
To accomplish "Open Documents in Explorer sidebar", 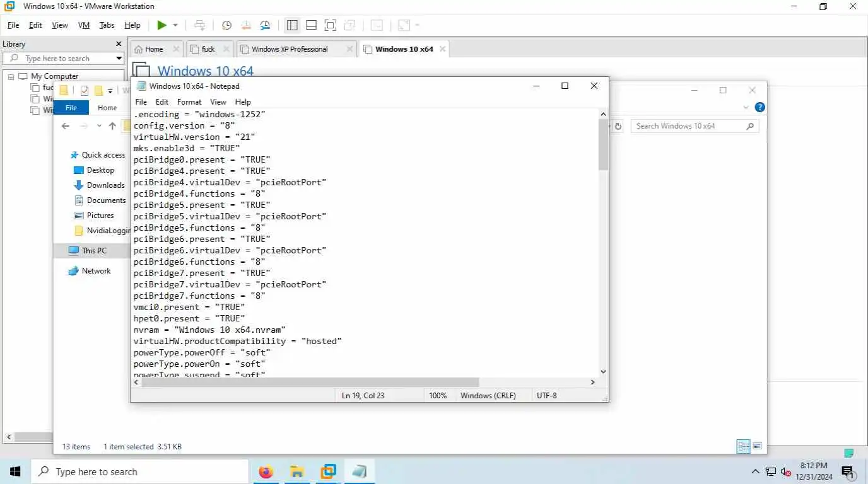I will (106, 200).
